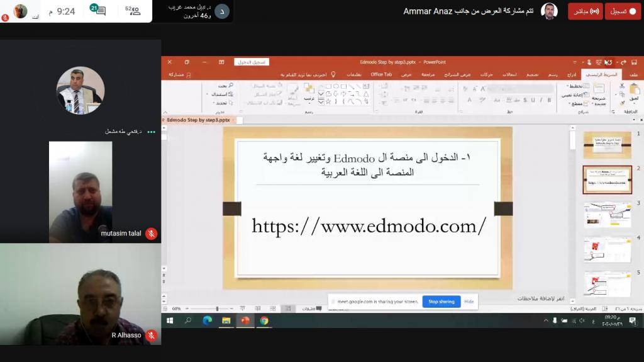Launch Microsoft Edge from the taskbar
The height and width of the screenshot is (362, 644).
(x=207, y=320)
